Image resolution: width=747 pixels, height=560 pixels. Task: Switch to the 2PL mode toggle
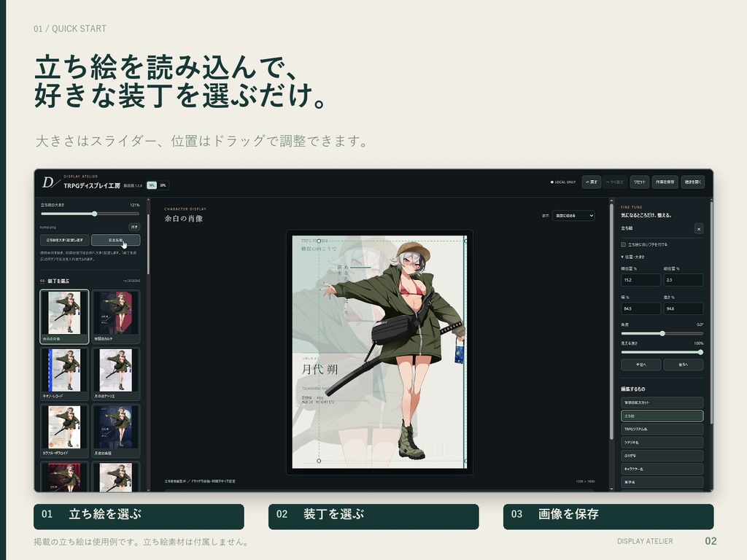[163, 185]
